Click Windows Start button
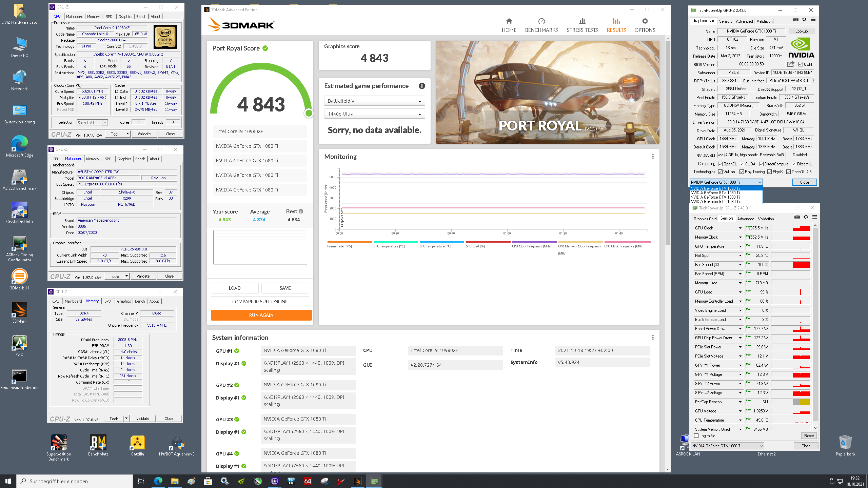The width and height of the screenshot is (868, 488). (x=8, y=481)
